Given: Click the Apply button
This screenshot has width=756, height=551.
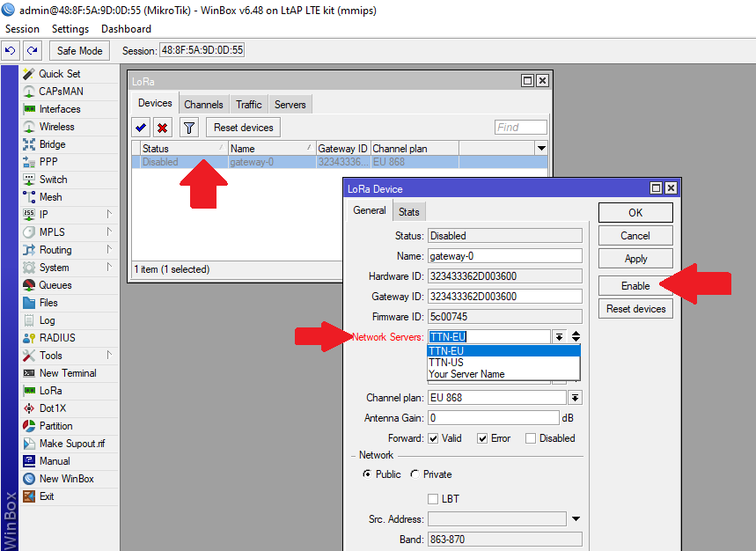Looking at the screenshot, I should tap(635, 259).
